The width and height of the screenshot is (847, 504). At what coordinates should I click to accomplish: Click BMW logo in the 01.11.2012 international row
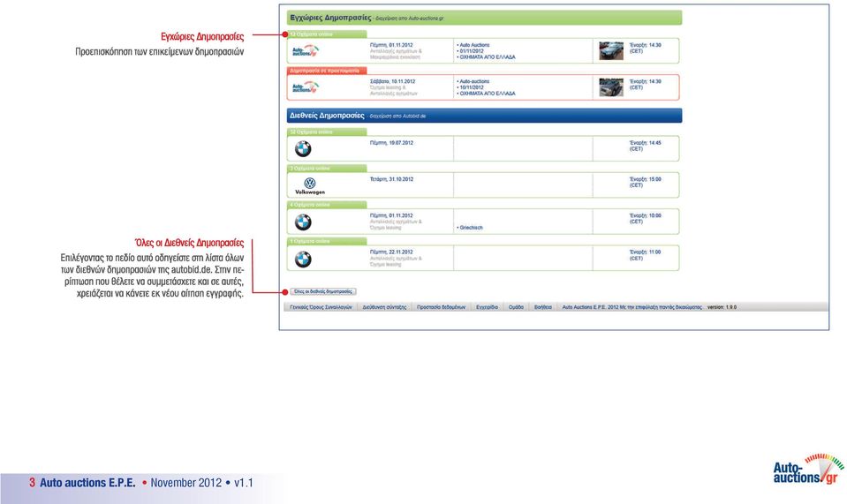coord(303,222)
